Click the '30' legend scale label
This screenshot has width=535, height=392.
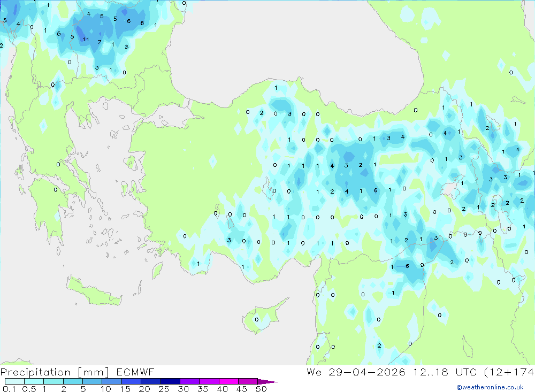184,389
